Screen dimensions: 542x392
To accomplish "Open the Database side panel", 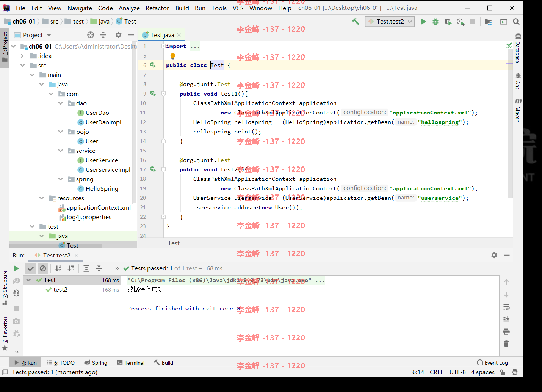I will 518,48.
